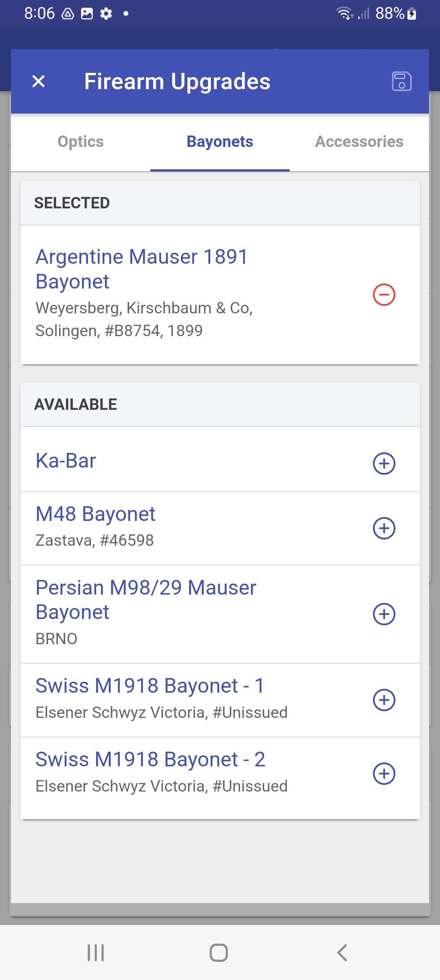This screenshot has width=440, height=980.
Task: Tap Android recent apps button
Action: pyautogui.click(x=96, y=953)
